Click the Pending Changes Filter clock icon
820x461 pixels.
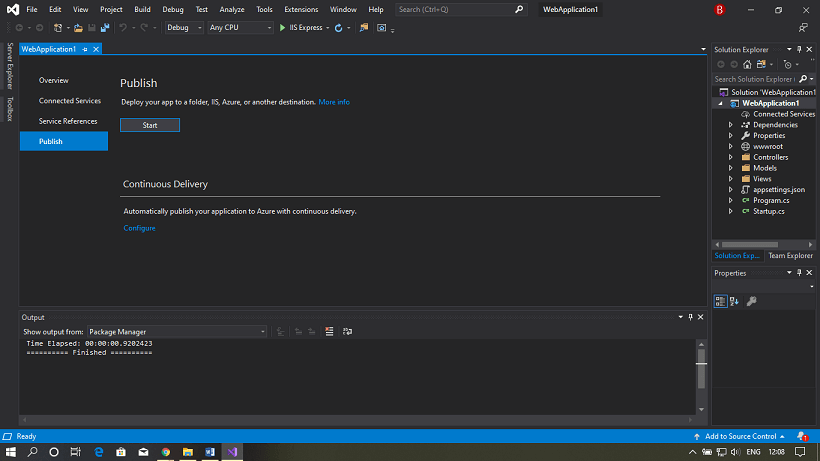coord(788,64)
